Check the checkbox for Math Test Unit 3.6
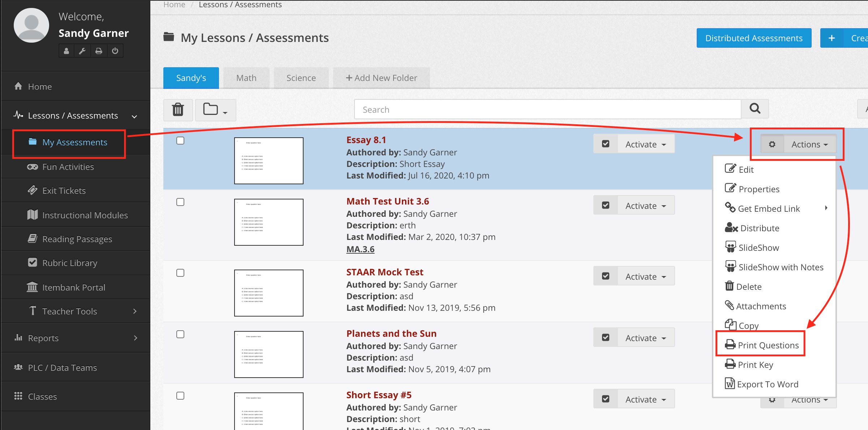 [x=180, y=202]
